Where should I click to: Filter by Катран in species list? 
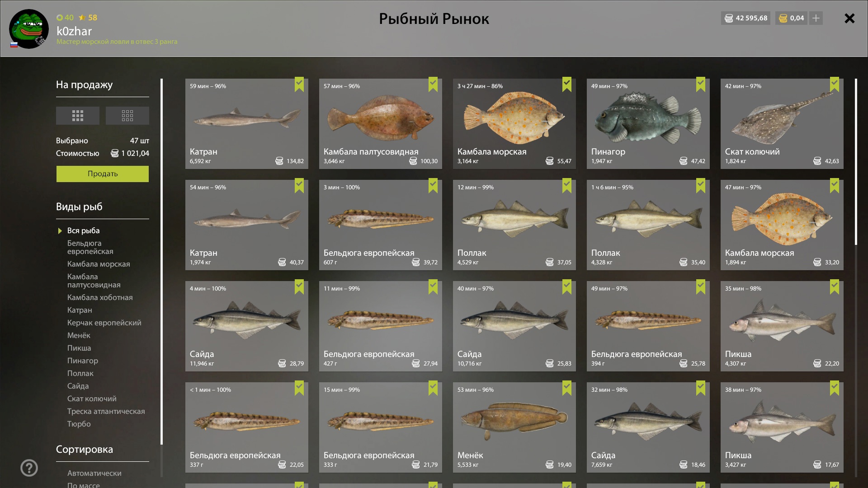click(x=80, y=310)
